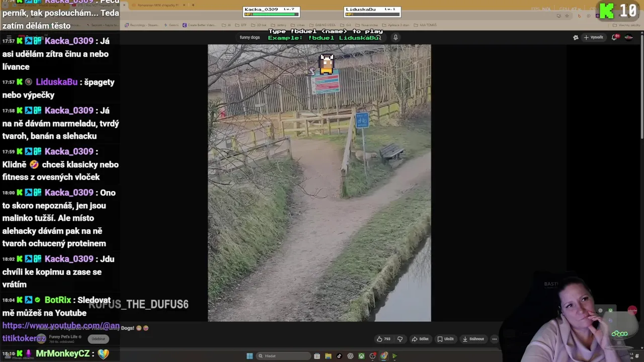Open the TikTok taskbar icon

point(339,356)
